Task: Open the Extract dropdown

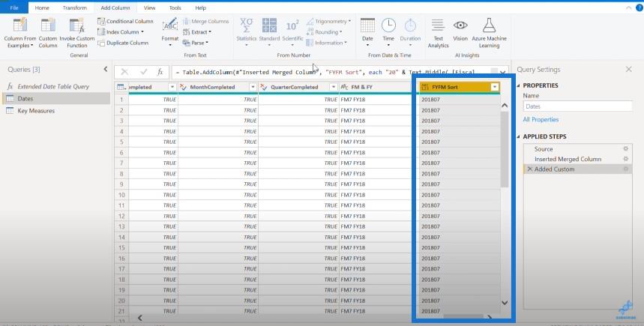Action: point(197,32)
